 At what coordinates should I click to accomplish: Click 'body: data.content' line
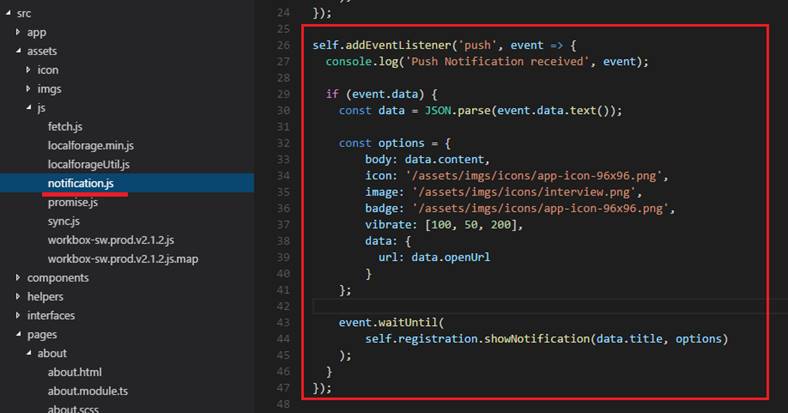[427, 159]
